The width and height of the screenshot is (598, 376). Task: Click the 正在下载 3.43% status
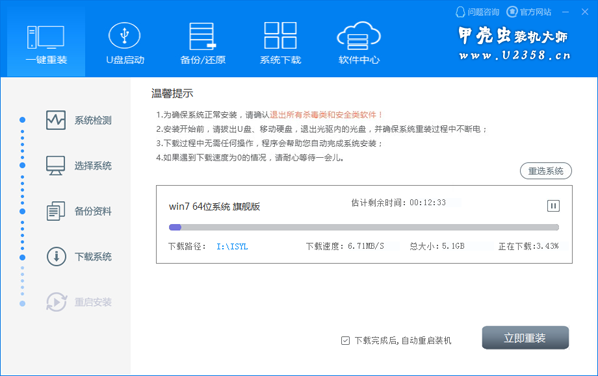pyautogui.click(x=529, y=246)
